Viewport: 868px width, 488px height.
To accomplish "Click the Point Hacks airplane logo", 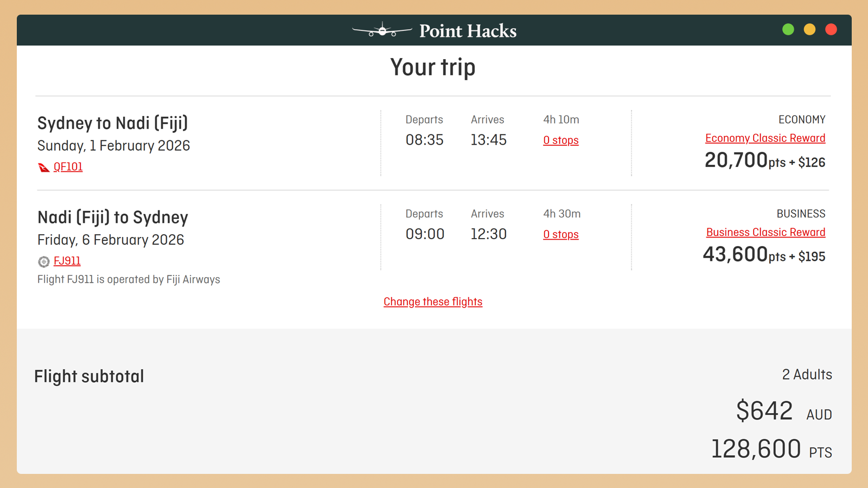I will point(382,31).
